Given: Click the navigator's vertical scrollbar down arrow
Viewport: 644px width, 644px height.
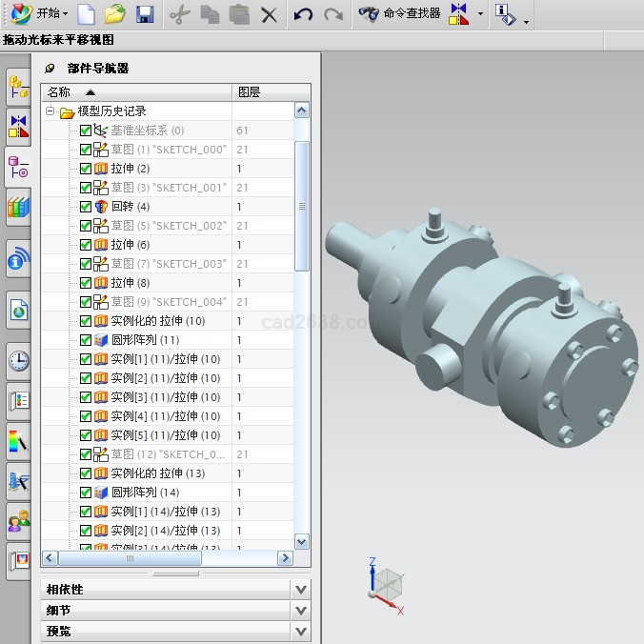Looking at the screenshot, I should pyautogui.click(x=302, y=541).
